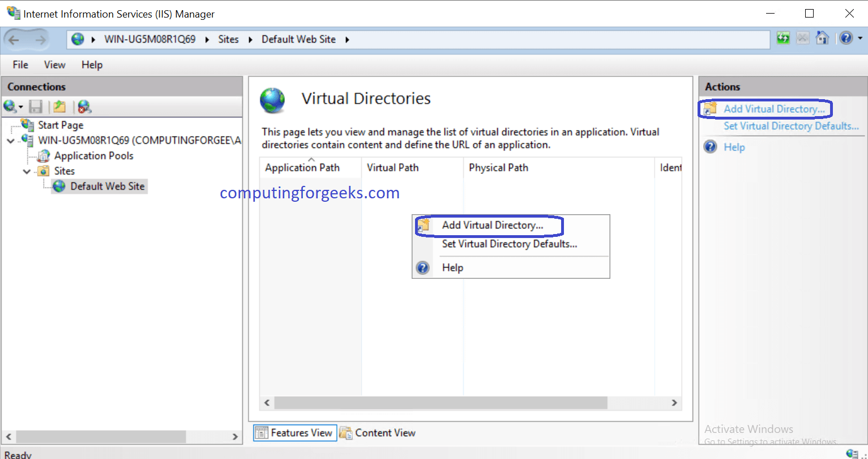Click Add Virtual Directory link in Actions pane
The height and width of the screenshot is (459, 868).
pos(773,109)
